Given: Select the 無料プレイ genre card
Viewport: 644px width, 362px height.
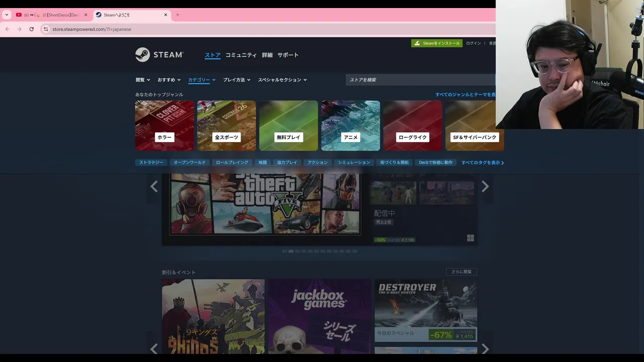Looking at the screenshot, I should coord(288,126).
